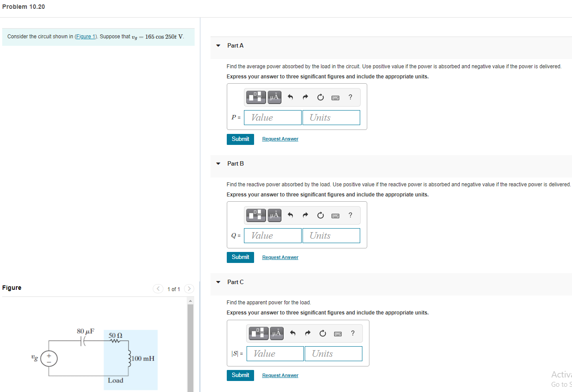
Task: Open keyboard shortcuts icon in Part B
Action: [336, 215]
